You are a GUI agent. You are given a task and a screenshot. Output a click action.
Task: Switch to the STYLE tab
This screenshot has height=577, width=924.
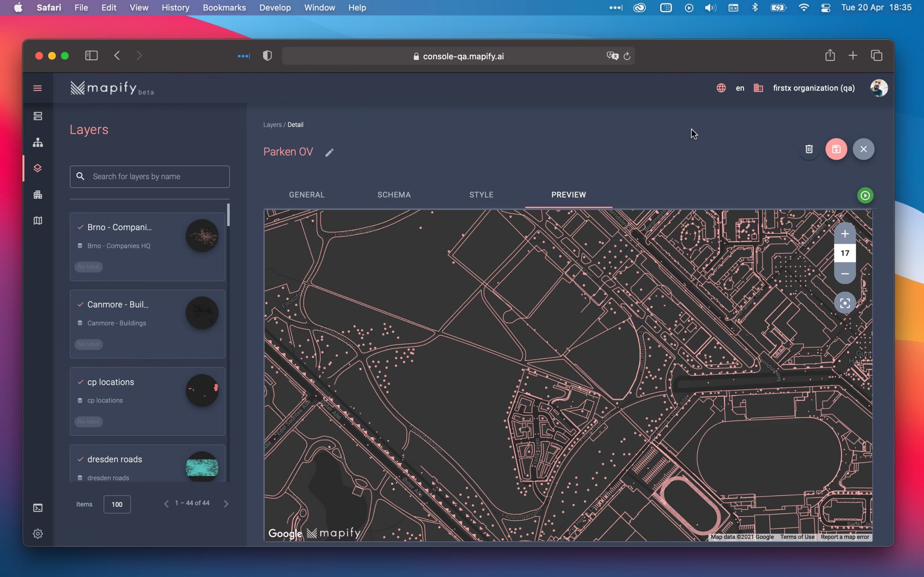[x=481, y=195]
